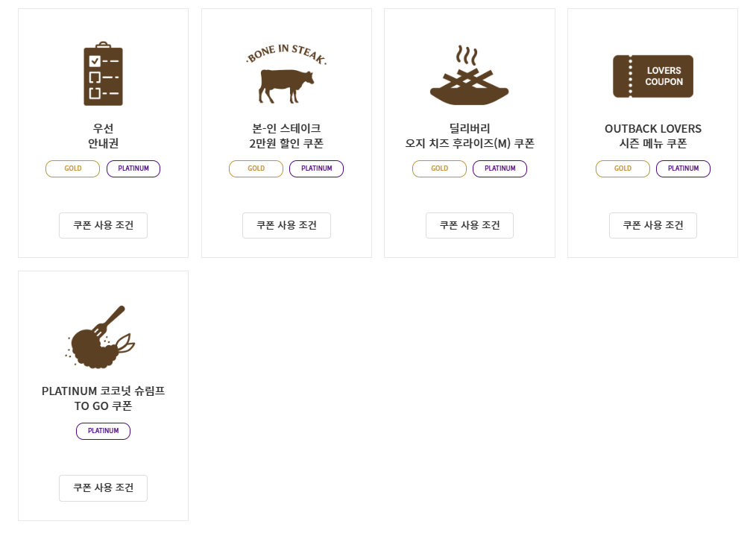Click the PLATINUM badge on the 코코넛 슈림프 coupon
Screen dimensions: 756x533
(x=103, y=431)
